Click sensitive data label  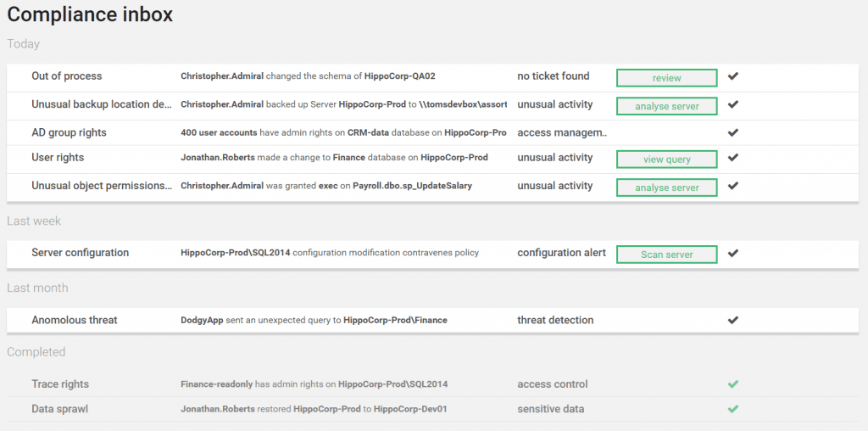[550, 409]
